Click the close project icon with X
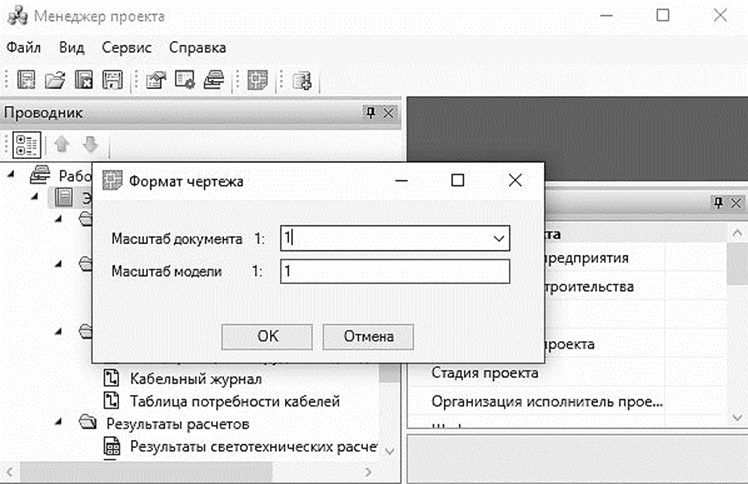Image resolution: width=748 pixels, height=484 pixels. [85, 80]
